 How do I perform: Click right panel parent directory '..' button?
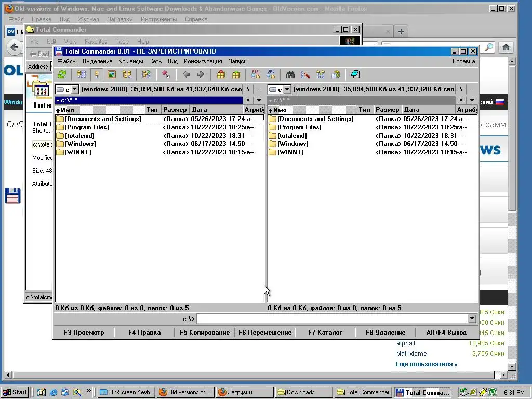(472, 89)
